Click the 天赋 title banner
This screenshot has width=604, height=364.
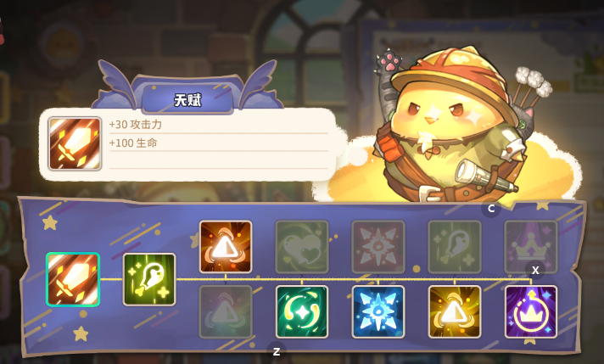[x=187, y=100]
